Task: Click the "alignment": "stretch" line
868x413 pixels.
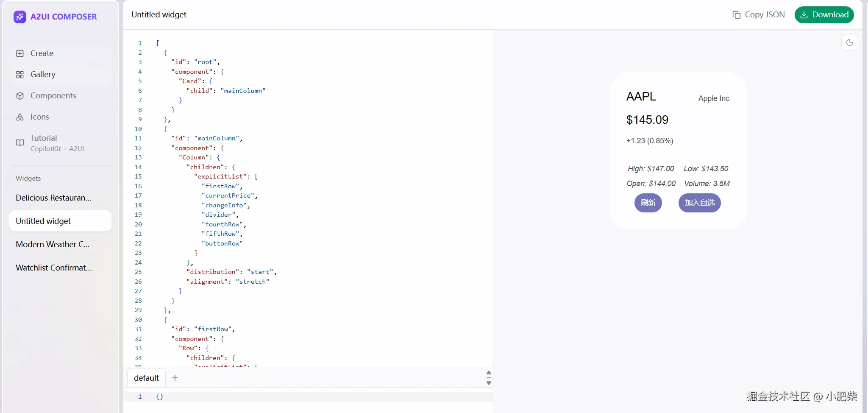Action: point(228,282)
